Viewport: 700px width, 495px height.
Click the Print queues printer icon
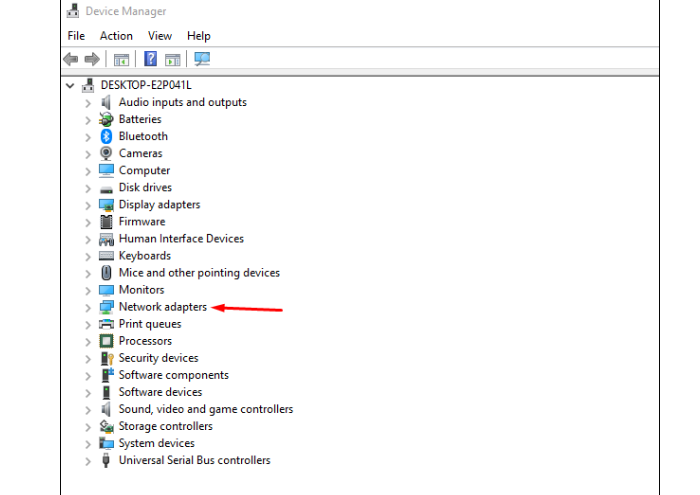click(x=106, y=324)
